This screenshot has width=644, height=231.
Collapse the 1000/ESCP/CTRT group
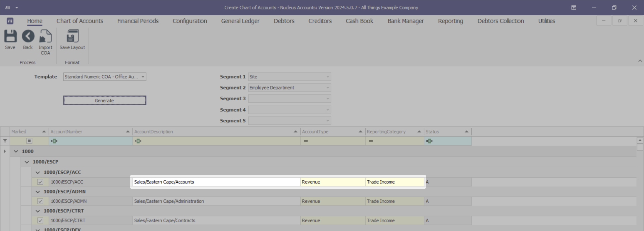[38, 211]
